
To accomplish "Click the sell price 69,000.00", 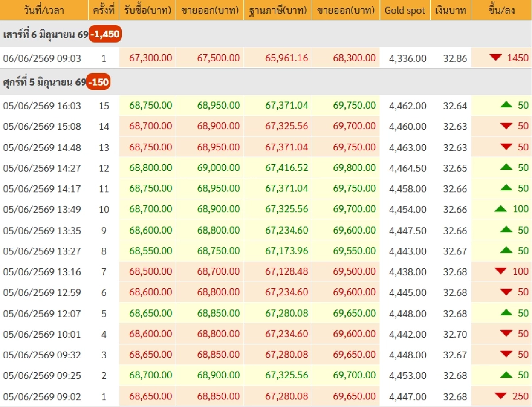I will point(219,168).
